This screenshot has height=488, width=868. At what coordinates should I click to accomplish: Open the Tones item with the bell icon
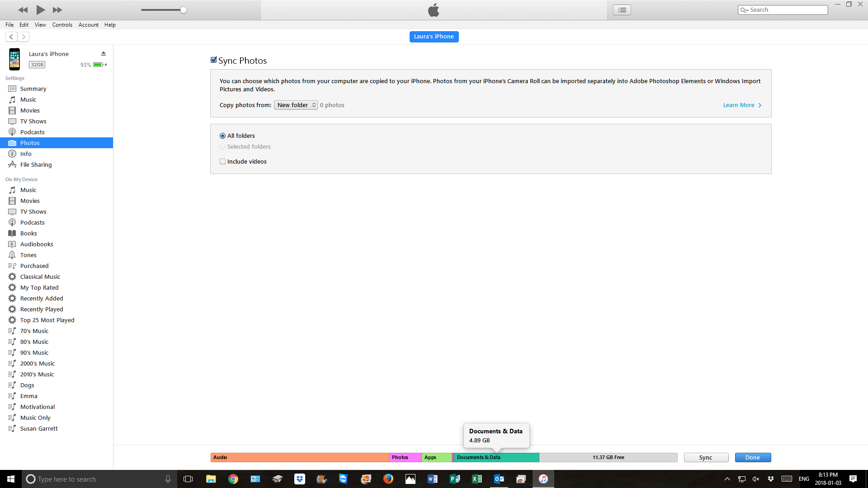tap(28, 255)
